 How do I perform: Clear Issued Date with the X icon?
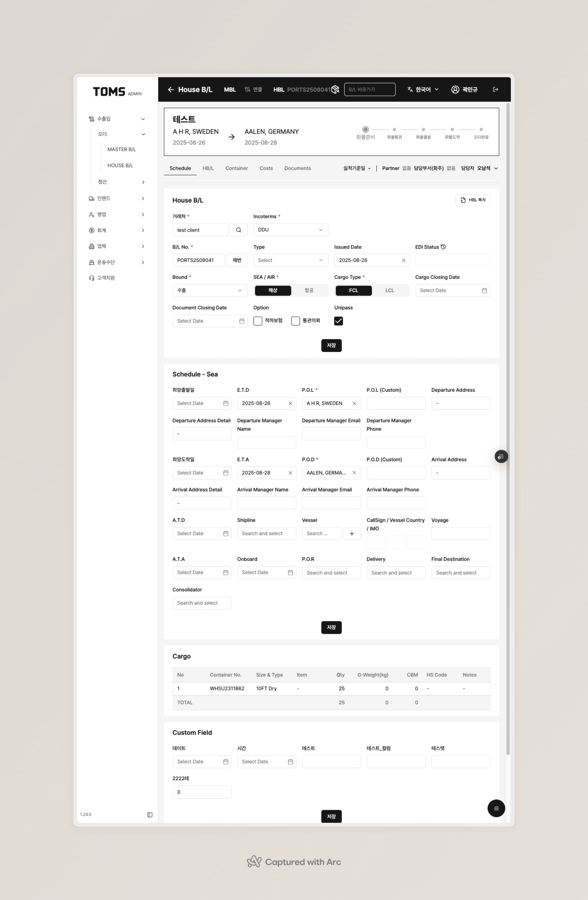click(403, 260)
